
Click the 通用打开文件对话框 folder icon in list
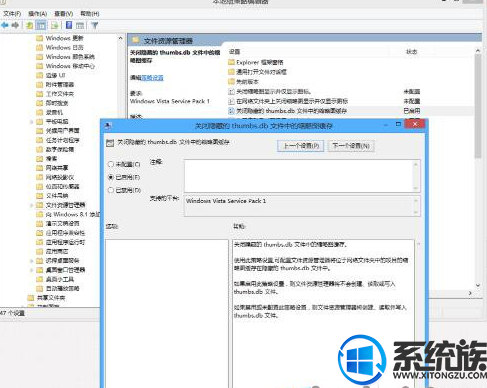pos(231,72)
